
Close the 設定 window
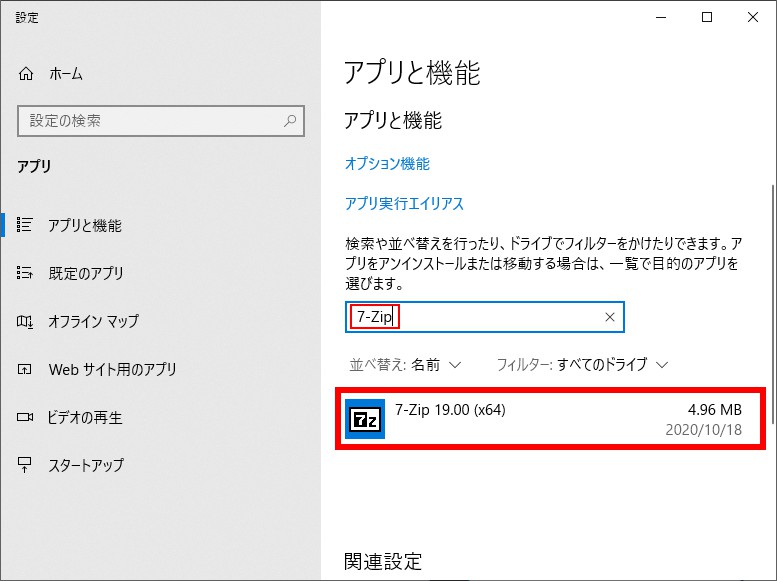point(753,17)
